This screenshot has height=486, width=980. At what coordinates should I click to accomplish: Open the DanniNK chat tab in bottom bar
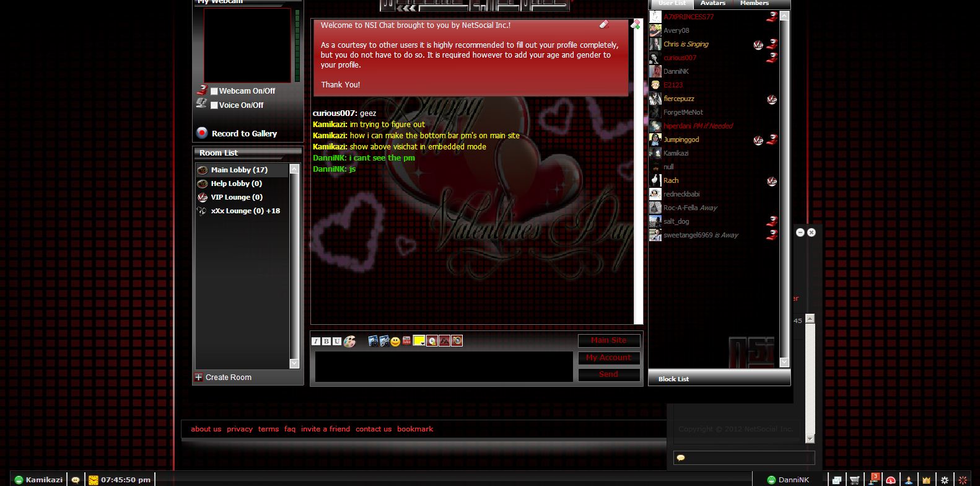click(789, 480)
